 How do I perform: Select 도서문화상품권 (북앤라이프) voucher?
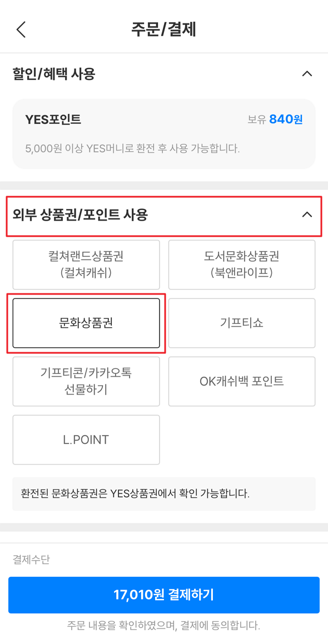click(x=242, y=264)
